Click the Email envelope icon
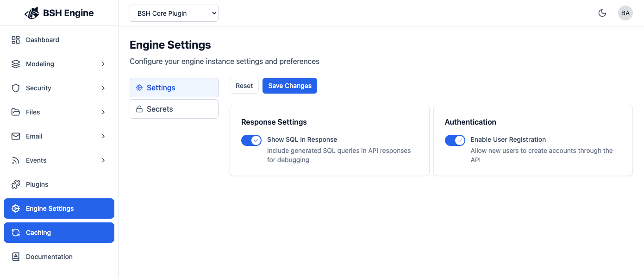 (15, 136)
